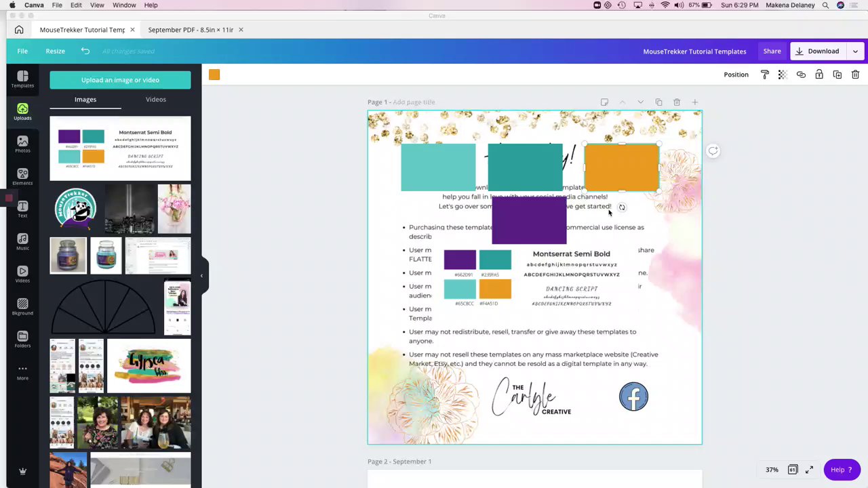
Task: Select the light teal rectangle on canvas
Action: [438, 167]
